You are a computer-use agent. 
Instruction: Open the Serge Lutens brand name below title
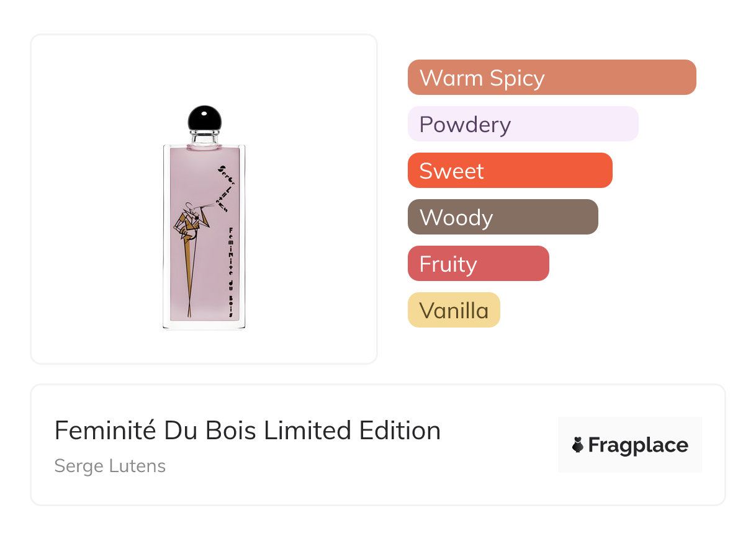pos(110,466)
